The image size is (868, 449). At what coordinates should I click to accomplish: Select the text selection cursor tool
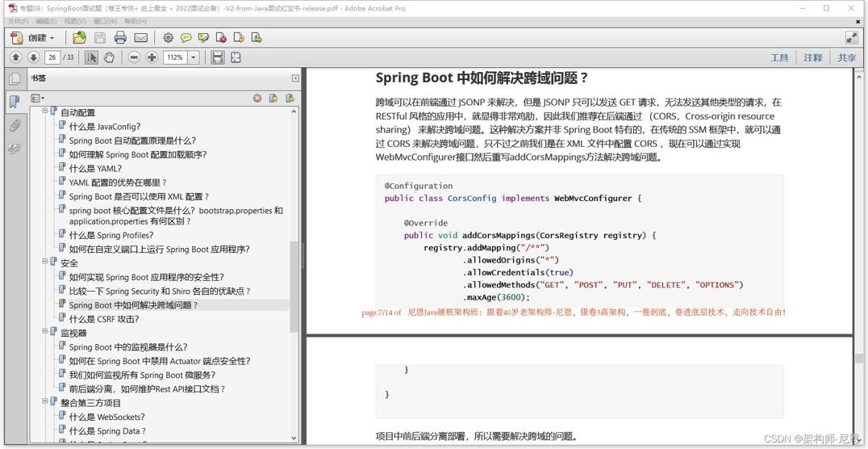pos(91,57)
